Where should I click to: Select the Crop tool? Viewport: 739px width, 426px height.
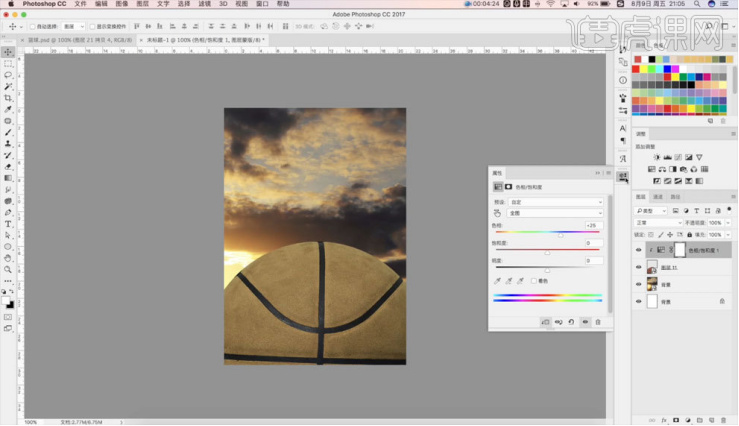pyautogui.click(x=8, y=98)
